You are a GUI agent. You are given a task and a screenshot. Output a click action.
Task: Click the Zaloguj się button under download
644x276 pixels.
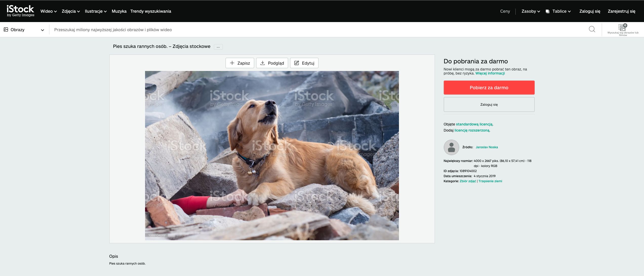pos(489,104)
